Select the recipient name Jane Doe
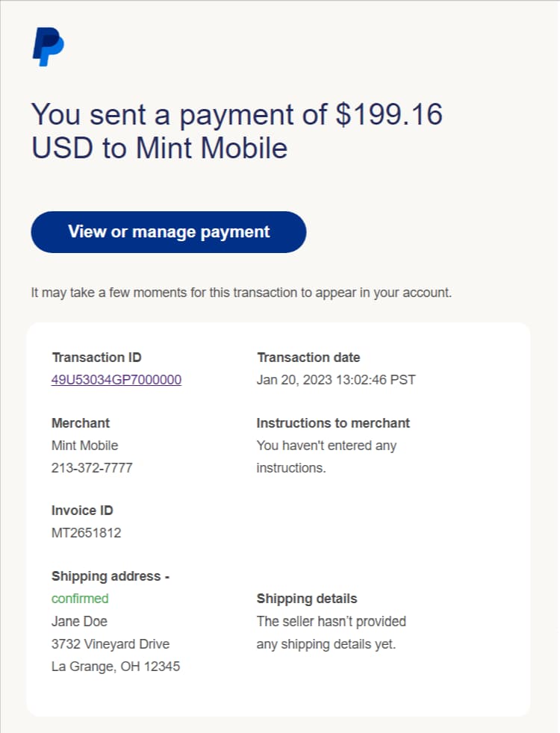The height and width of the screenshot is (733, 560). [x=79, y=621]
